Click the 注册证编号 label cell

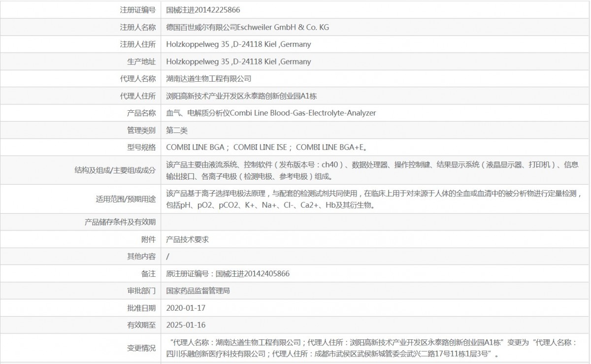point(138,10)
